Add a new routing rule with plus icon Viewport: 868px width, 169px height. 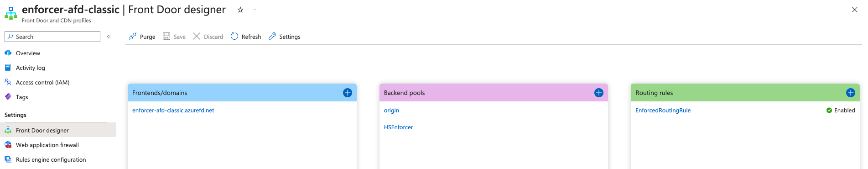[851, 93]
